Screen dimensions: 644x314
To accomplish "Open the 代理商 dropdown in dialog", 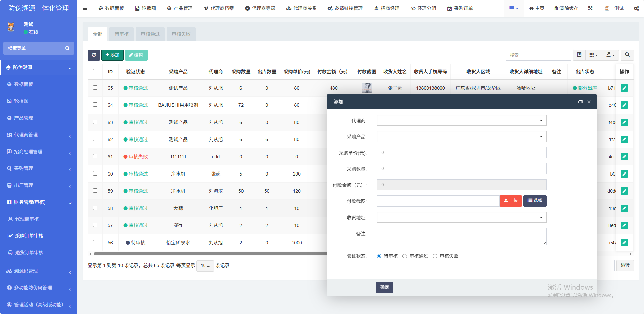I will pyautogui.click(x=461, y=120).
